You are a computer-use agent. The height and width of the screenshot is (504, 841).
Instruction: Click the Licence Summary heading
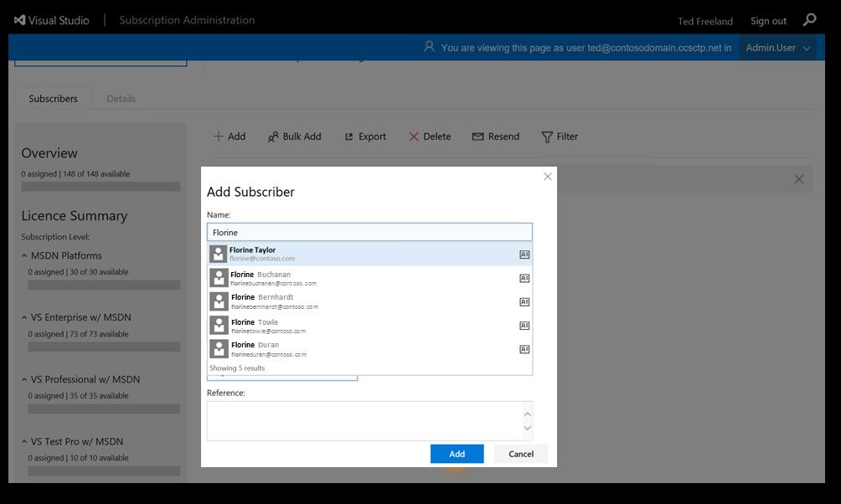coord(75,215)
